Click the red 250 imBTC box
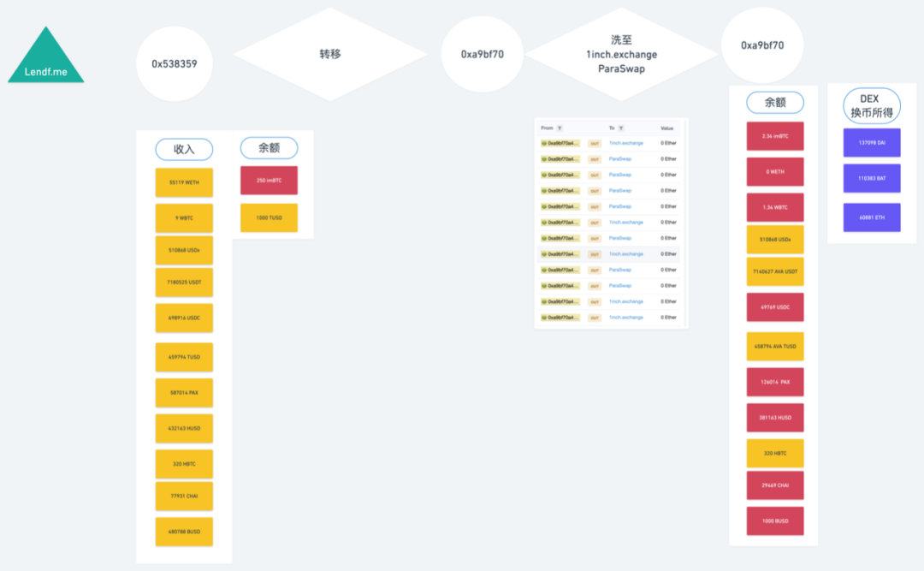The height and width of the screenshot is (571, 924). (269, 181)
